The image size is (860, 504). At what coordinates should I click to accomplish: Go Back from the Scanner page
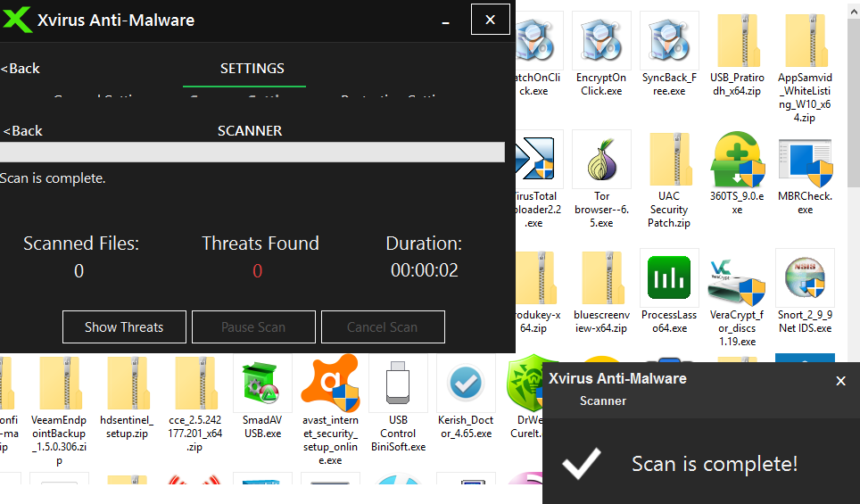pos(22,131)
